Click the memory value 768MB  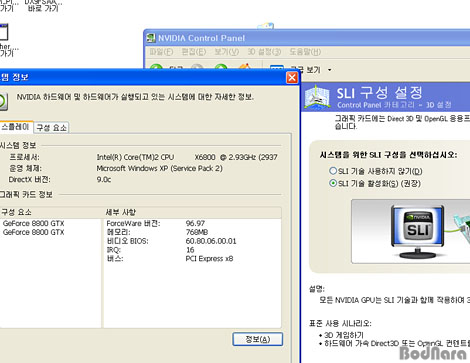pyautogui.click(x=197, y=232)
